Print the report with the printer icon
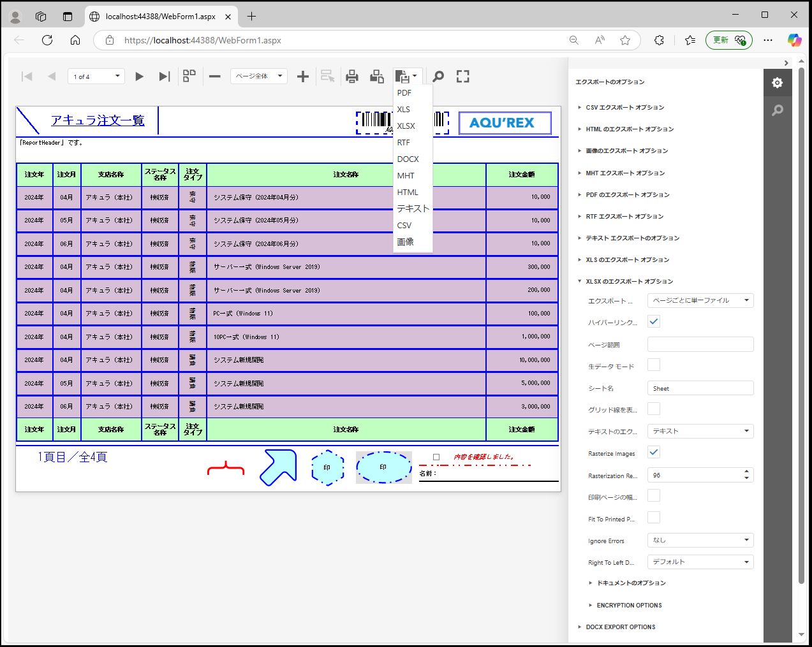 pyautogui.click(x=351, y=76)
